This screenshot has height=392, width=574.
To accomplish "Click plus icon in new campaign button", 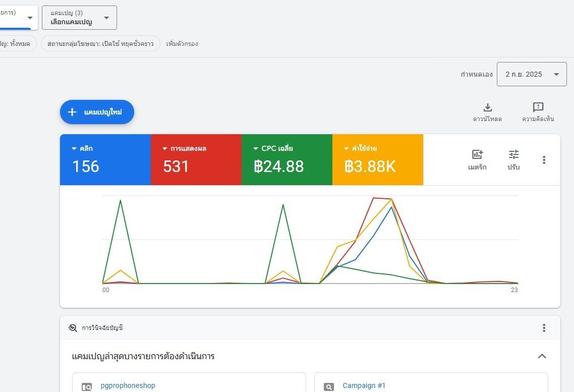I will tap(72, 112).
